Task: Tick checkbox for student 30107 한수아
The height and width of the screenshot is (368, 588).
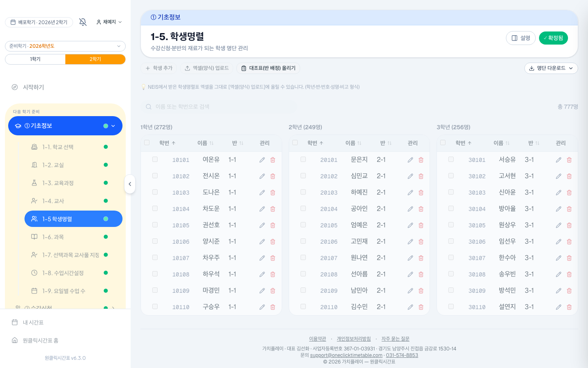Action: click(451, 258)
